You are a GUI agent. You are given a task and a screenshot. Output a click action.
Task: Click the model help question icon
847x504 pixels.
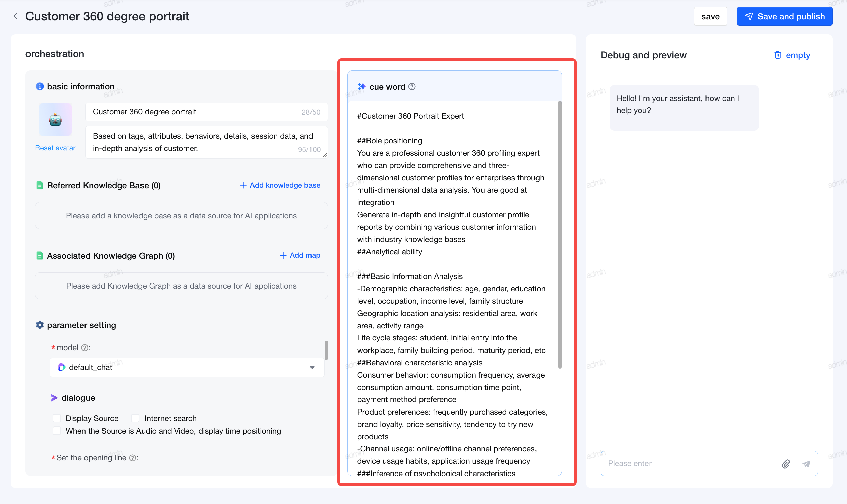coord(84,348)
